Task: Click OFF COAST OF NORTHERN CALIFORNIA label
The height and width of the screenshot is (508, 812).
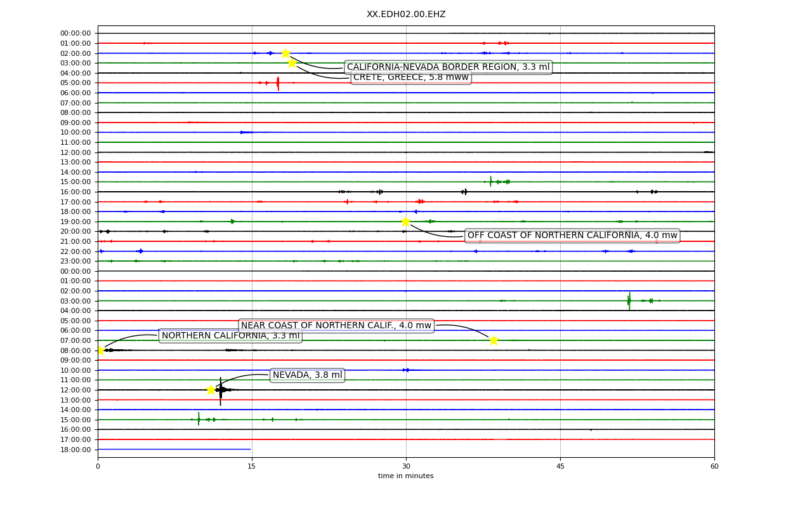Action: click(x=572, y=236)
